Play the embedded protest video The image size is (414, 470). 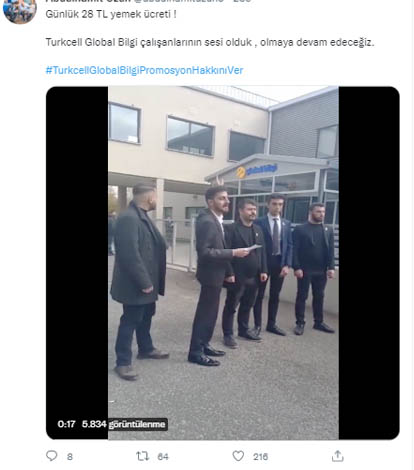(x=223, y=263)
